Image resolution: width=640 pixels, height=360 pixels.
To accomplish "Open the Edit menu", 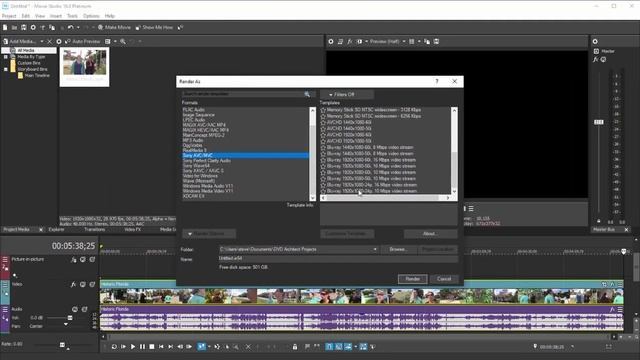I will 26,16.
